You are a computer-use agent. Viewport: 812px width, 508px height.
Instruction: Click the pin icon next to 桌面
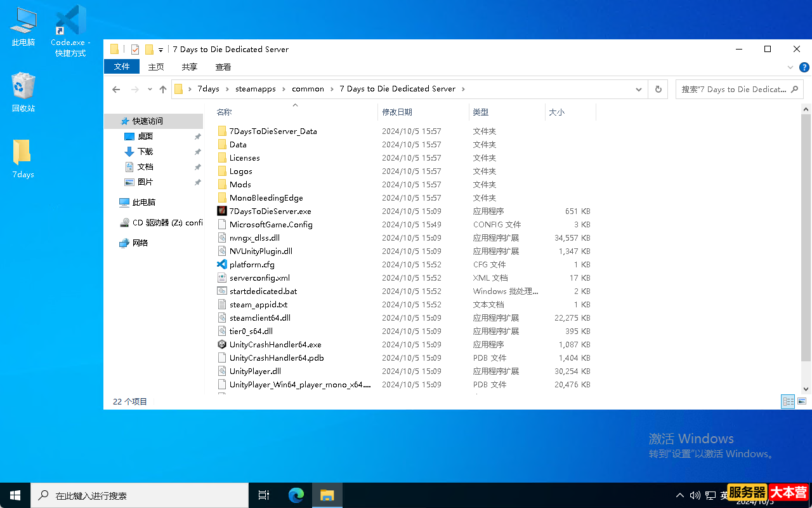click(x=197, y=137)
